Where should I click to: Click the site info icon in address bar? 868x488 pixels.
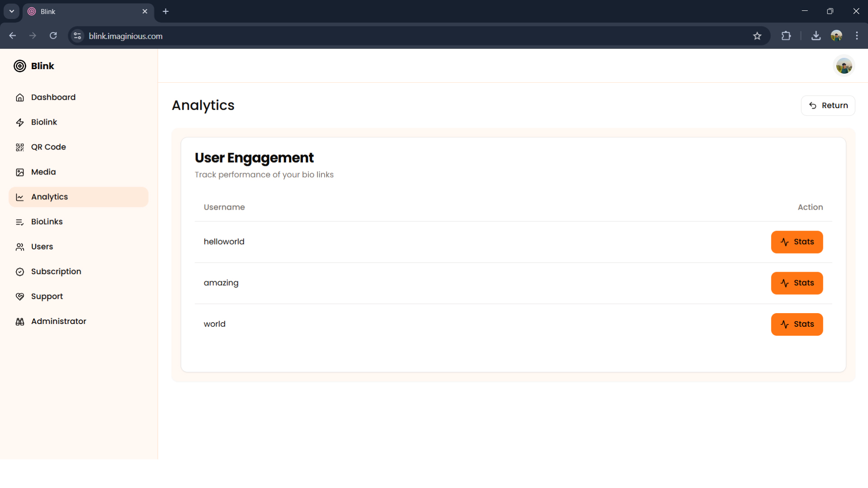[x=77, y=36]
